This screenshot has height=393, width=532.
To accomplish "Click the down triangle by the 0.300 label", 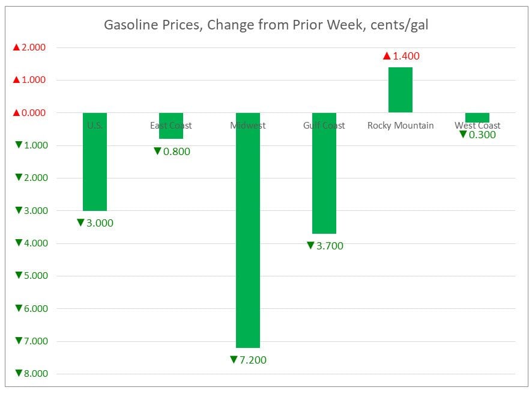I will tap(463, 135).
